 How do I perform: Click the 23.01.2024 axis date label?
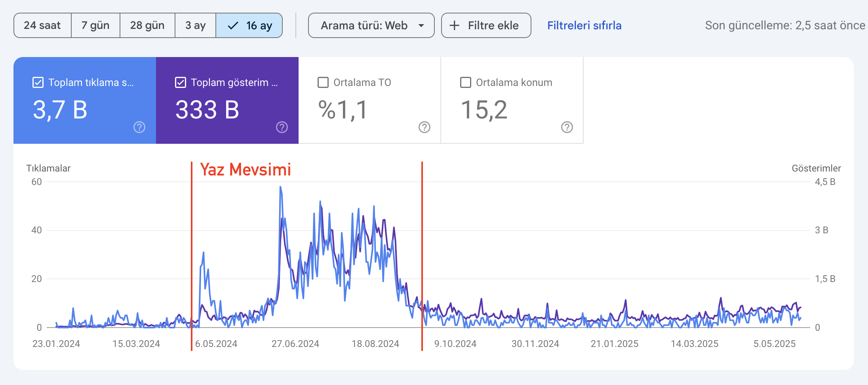click(56, 344)
